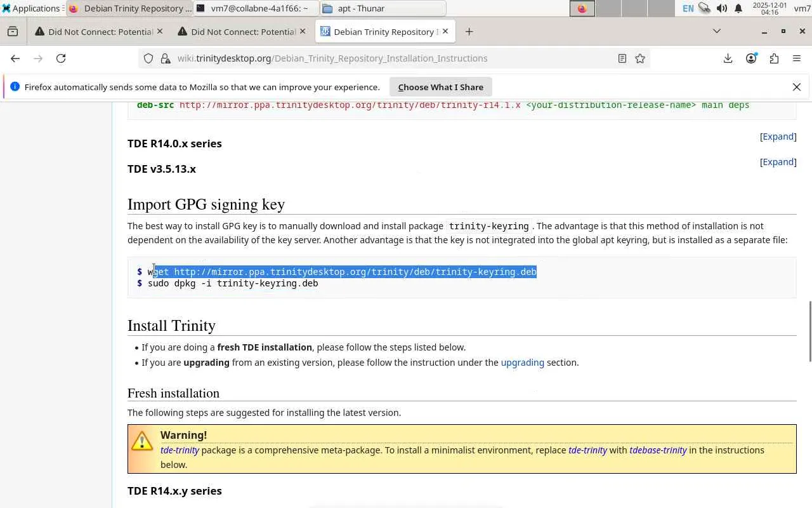Open the vm7 user menu

click(802, 8)
